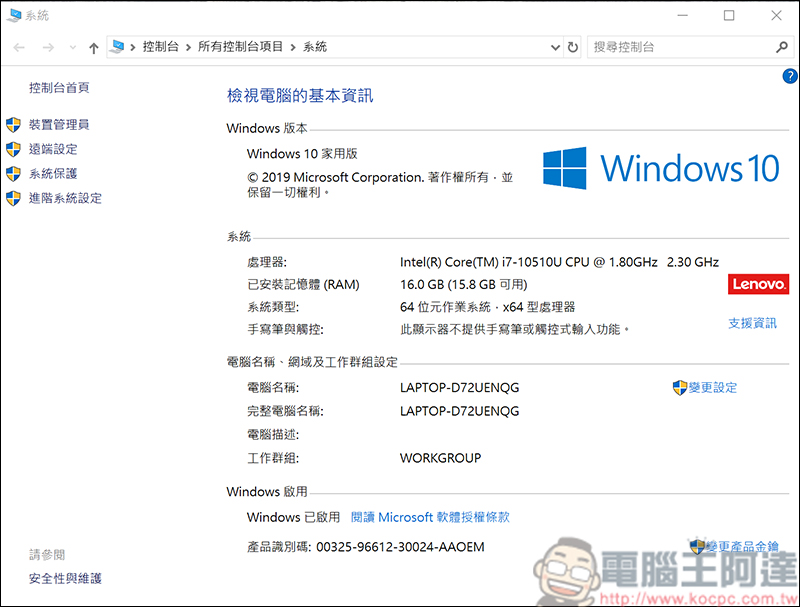800x607 pixels.
Task: Click the Lenovo logo
Action: click(x=758, y=284)
